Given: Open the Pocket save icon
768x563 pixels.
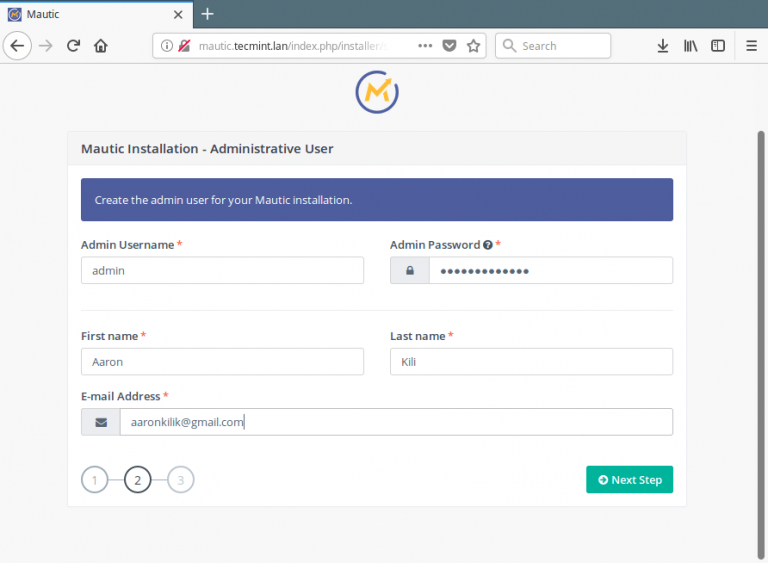Looking at the screenshot, I should (x=450, y=46).
